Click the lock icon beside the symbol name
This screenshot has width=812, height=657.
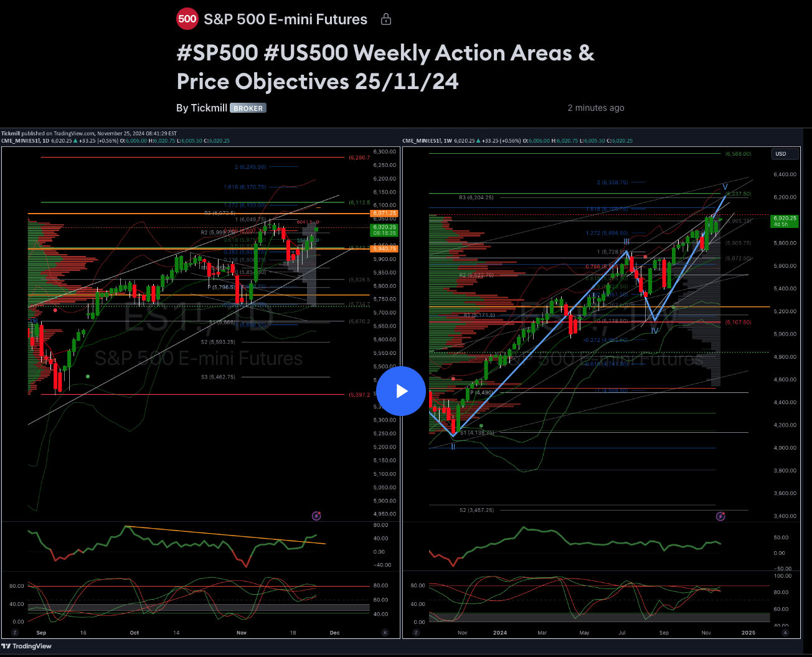tap(386, 19)
